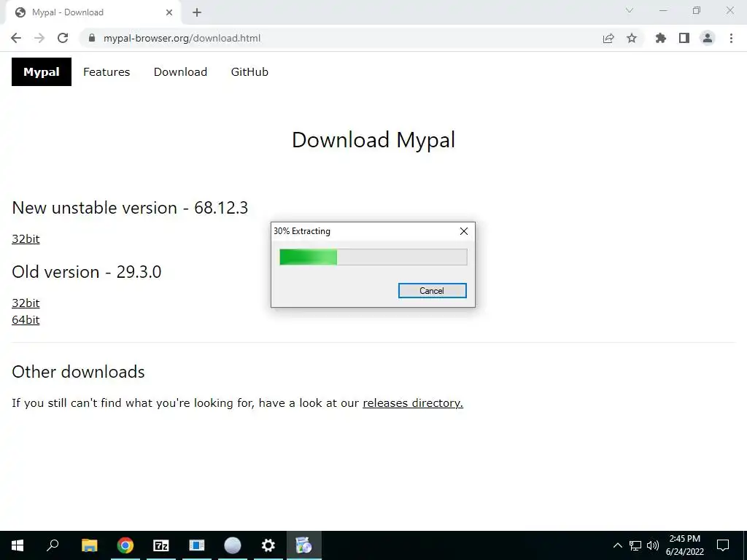Download 32bit of old version 29.3.0
This screenshot has height=560, width=747.
(26, 303)
